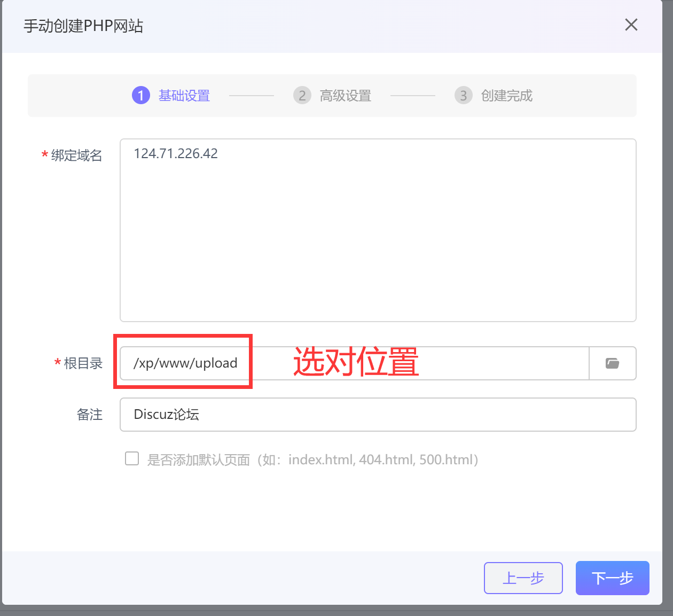Click the 根目录 path input field

point(355,363)
